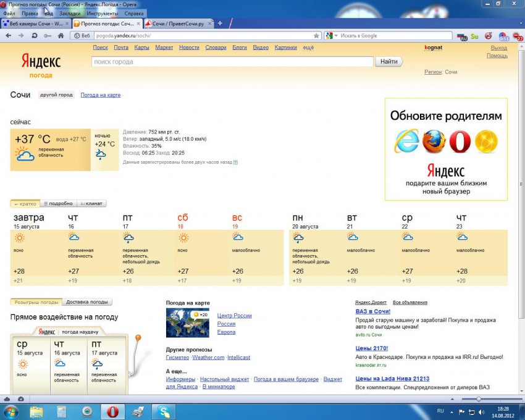Open a new tab with the plus button
The width and height of the screenshot is (525, 420).
point(220,23)
